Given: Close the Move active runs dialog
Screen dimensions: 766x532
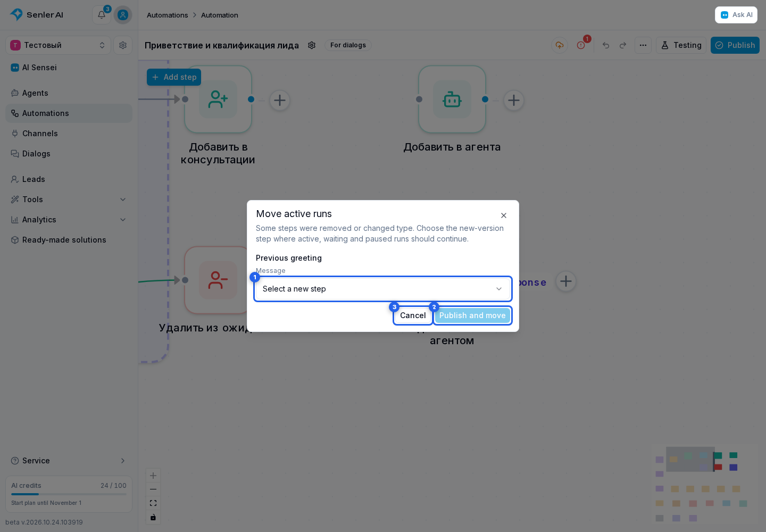Looking at the screenshot, I should pyautogui.click(x=504, y=215).
